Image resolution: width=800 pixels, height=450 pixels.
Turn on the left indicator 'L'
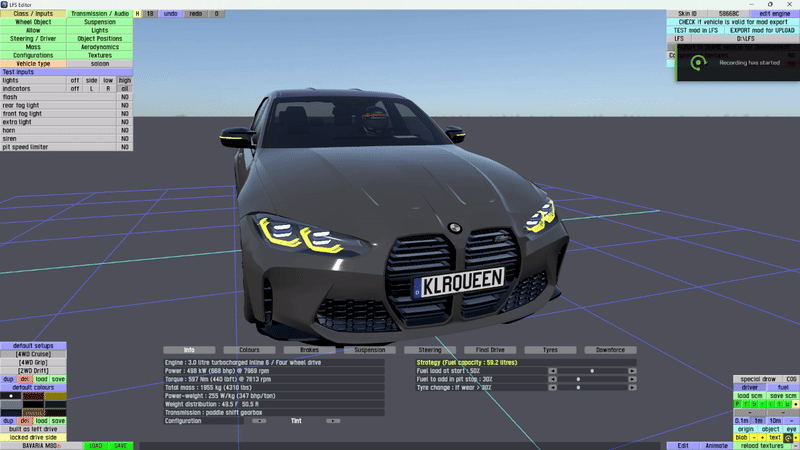(91, 89)
